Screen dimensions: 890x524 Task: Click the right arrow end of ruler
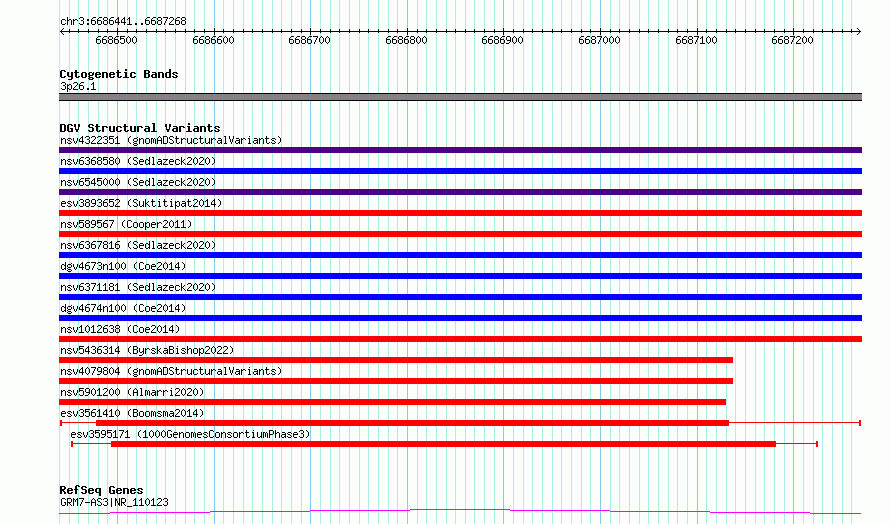tap(859, 31)
